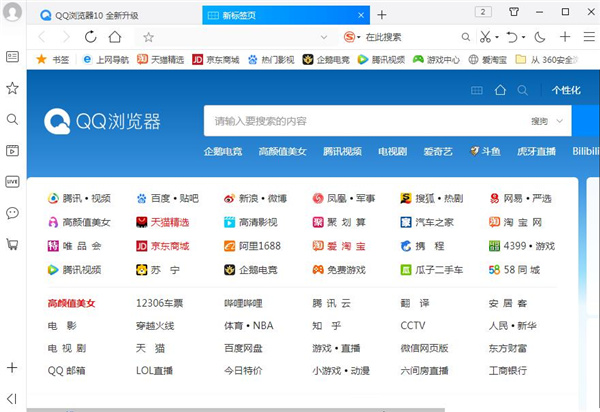This screenshot has width=600, height=412.
Task: Open the 虎牙直播 quick link
Action: point(536,151)
